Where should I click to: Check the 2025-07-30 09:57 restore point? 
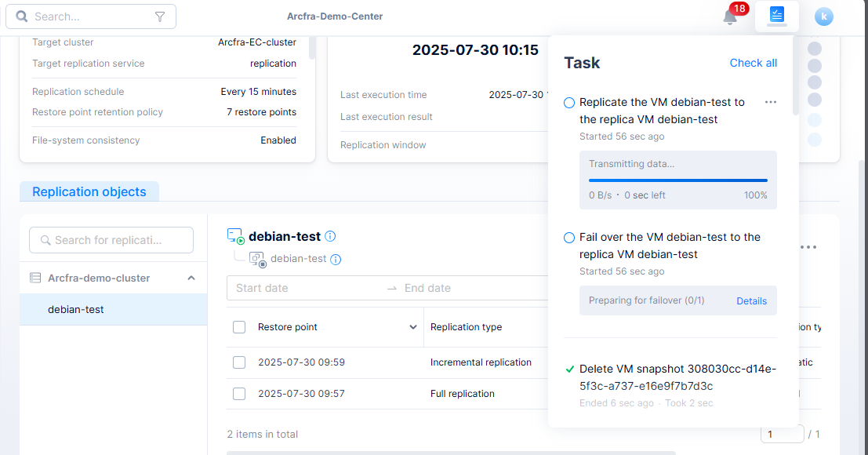(239, 394)
